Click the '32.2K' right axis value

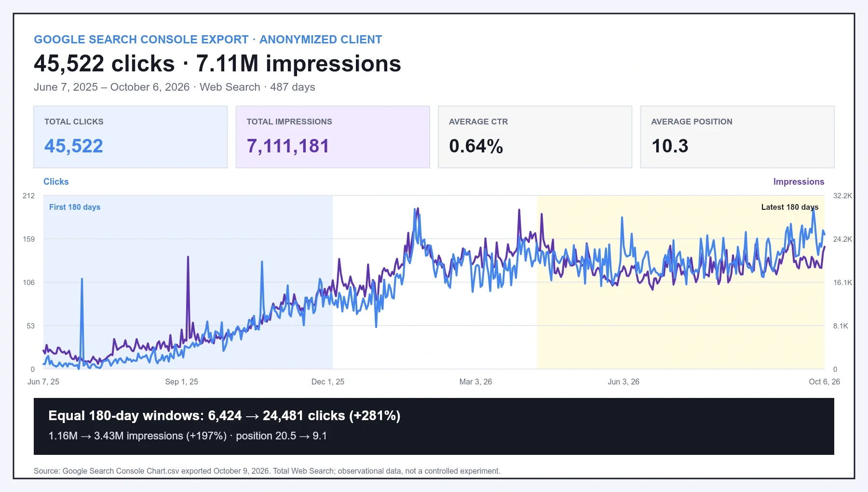click(842, 196)
